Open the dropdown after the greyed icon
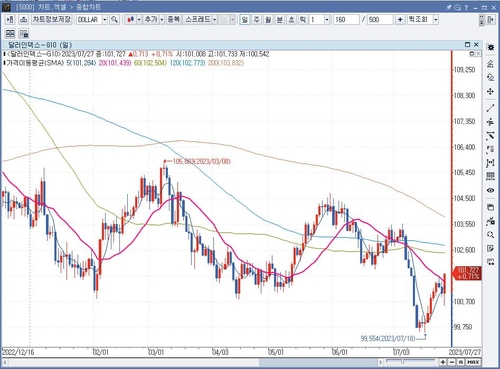The image size is (500, 369). point(232,20)
